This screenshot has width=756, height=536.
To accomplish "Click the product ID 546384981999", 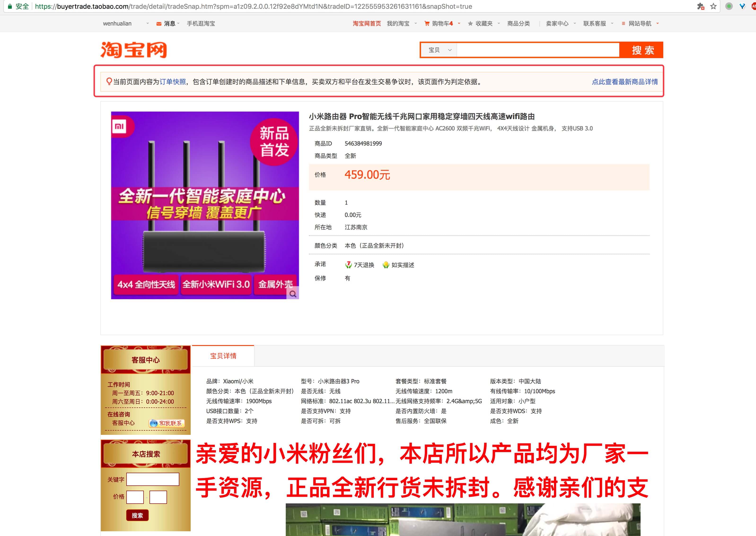I will pyautogui.click(x=363, y=144).
